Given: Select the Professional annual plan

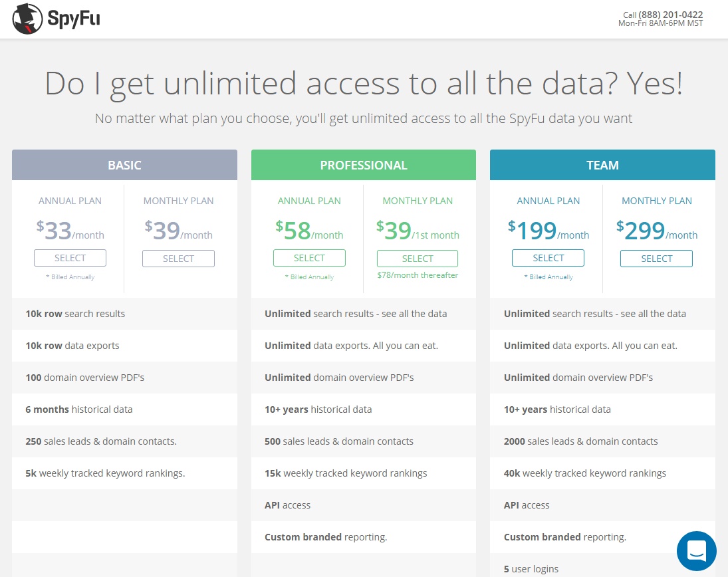Looking at the screenshot, I should coord(309,258).
